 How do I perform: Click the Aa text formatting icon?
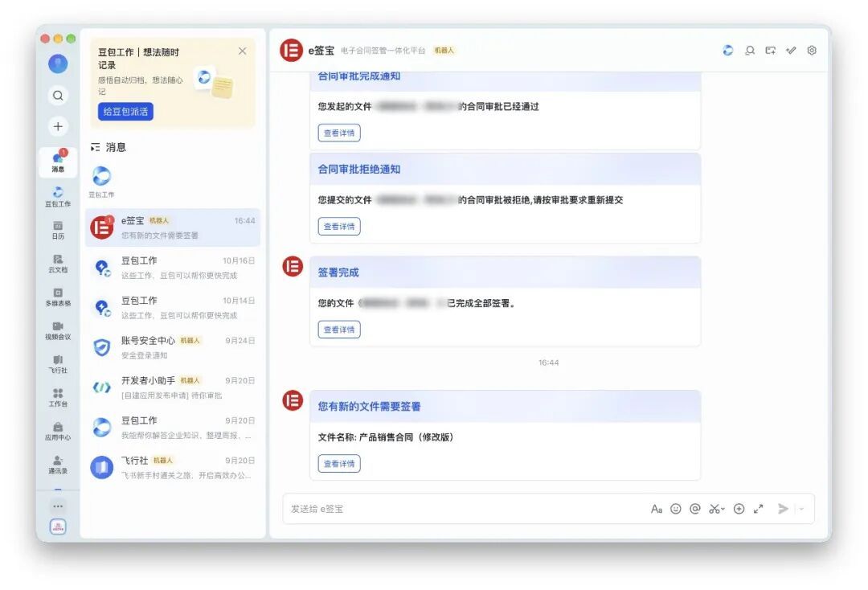(x=657, y=509)
